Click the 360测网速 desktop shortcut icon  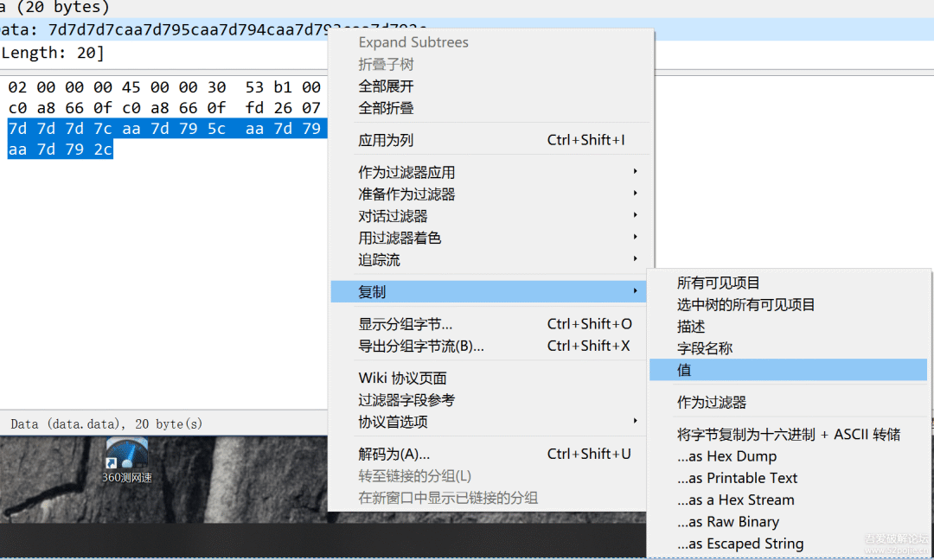(127, 460)
